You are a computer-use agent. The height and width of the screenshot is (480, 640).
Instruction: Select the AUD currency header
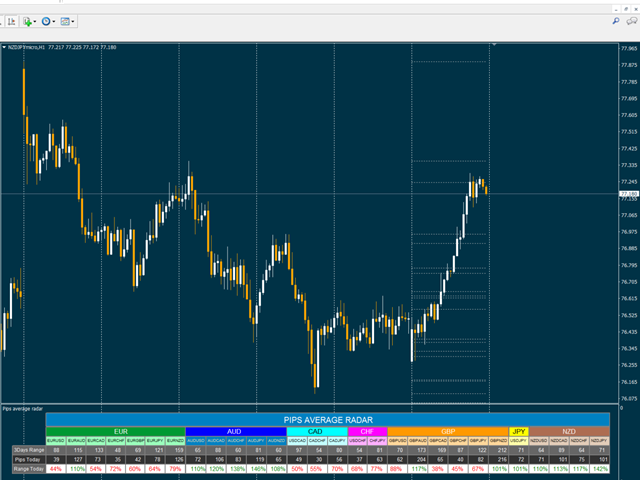(236, 431)
